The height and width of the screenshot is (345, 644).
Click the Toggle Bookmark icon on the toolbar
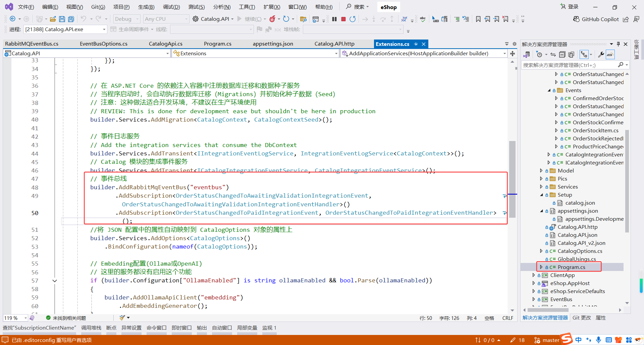tap(478, 19)
